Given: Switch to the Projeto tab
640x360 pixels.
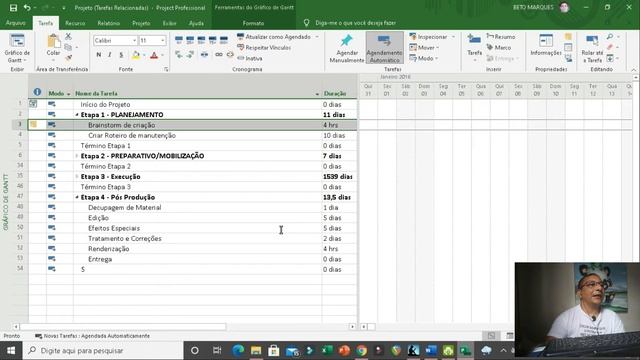Looking at the screenshot, I should click(x=141, y=23).
